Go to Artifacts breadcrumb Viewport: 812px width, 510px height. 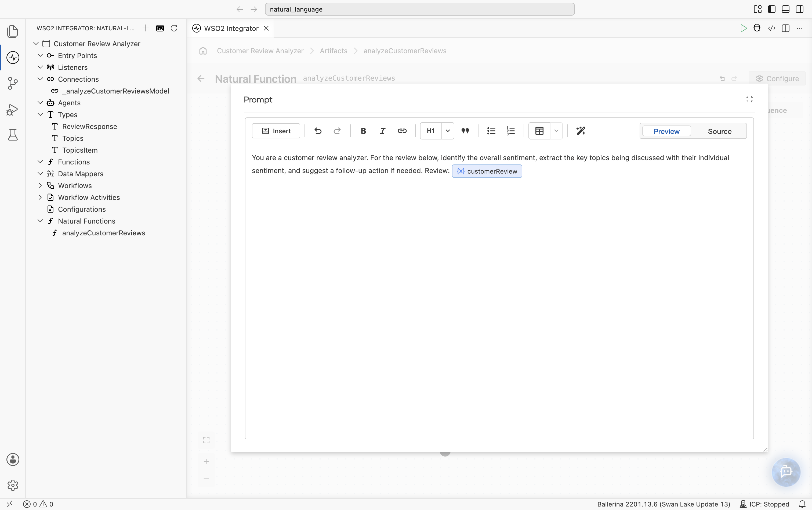tap(333, 51)
